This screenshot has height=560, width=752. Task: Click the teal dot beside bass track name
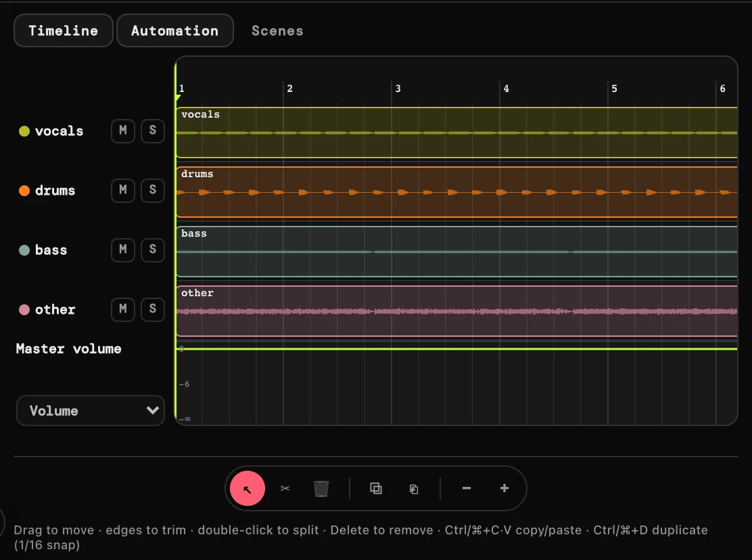[x=24, y=250]
